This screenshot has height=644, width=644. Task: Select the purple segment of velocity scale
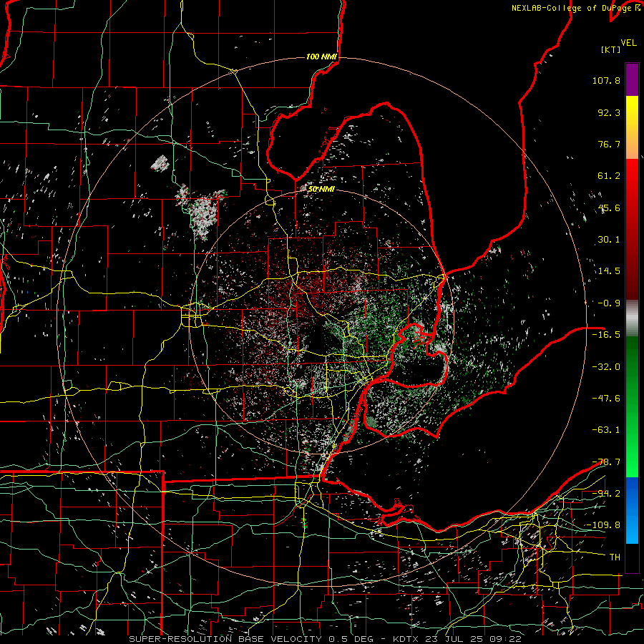632,79
